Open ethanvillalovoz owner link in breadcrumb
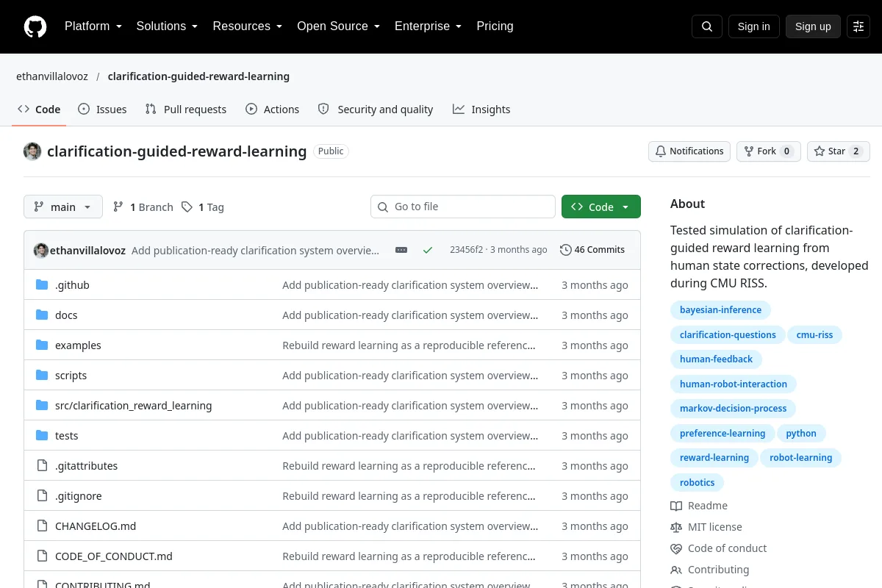The image size is (882, 588). tap(52, 76)
